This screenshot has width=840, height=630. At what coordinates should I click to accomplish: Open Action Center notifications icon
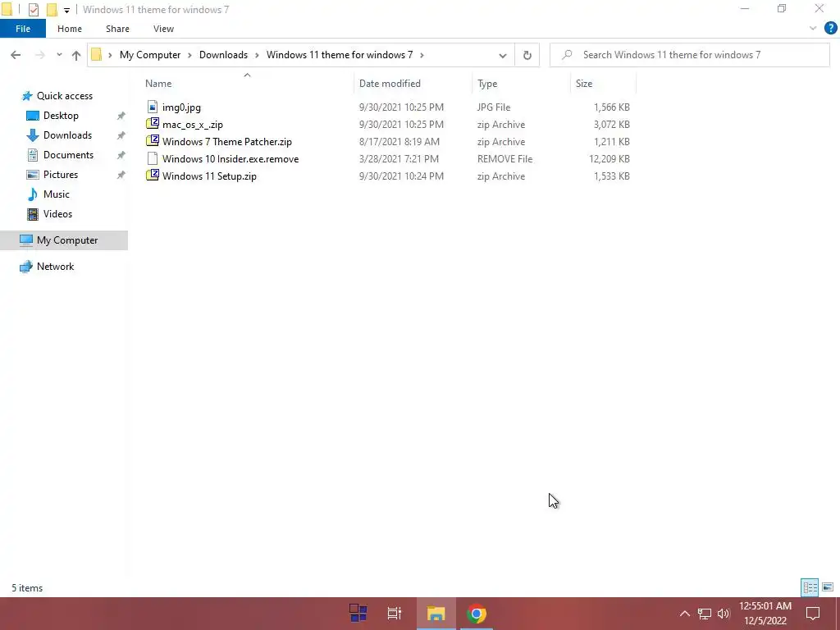point(813,614)
